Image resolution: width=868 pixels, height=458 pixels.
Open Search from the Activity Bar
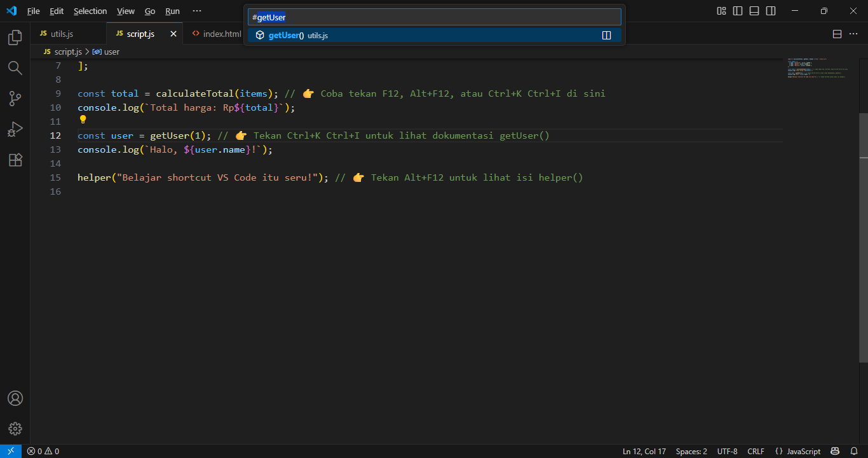point(14,68)
